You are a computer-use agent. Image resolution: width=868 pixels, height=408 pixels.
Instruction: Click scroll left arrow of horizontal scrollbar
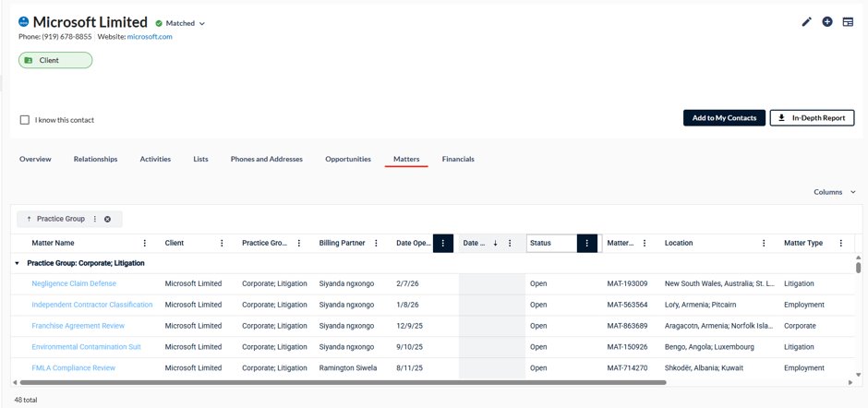point(15,382)
